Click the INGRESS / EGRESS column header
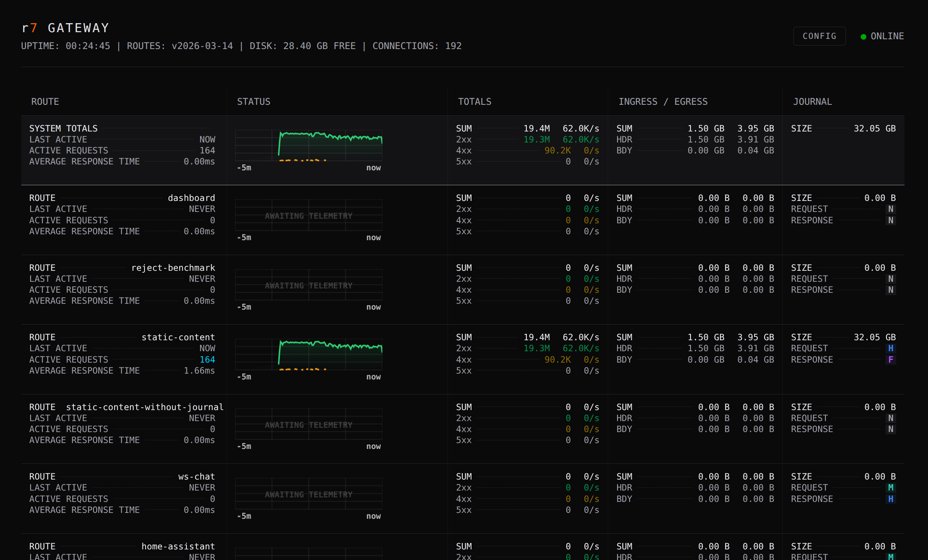 [663, 102]
